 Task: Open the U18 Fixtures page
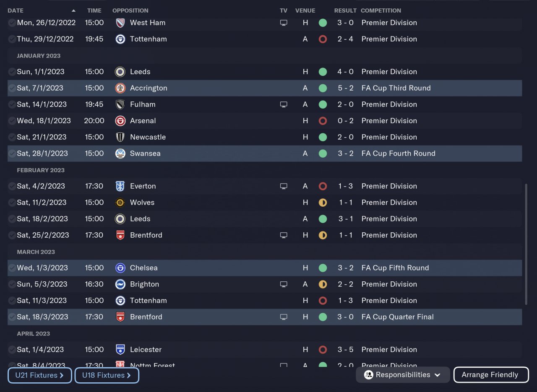click(107, 375)
